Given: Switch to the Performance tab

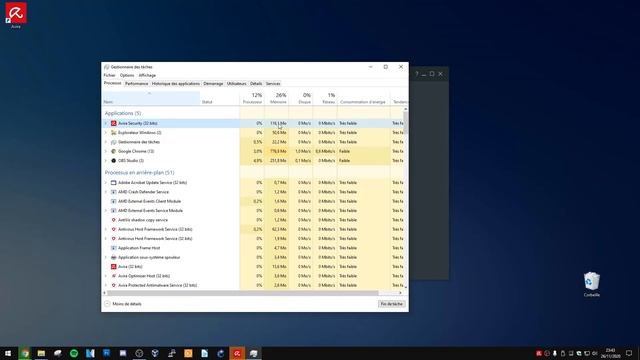Looking at the screenshot, I should click(136, 84).
